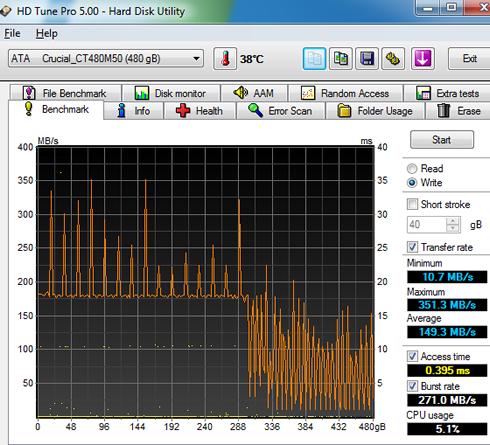This screenshot has height=445, width=490.
Task: Click the 271.0 MB/s burst rate value
Action: 447,400
